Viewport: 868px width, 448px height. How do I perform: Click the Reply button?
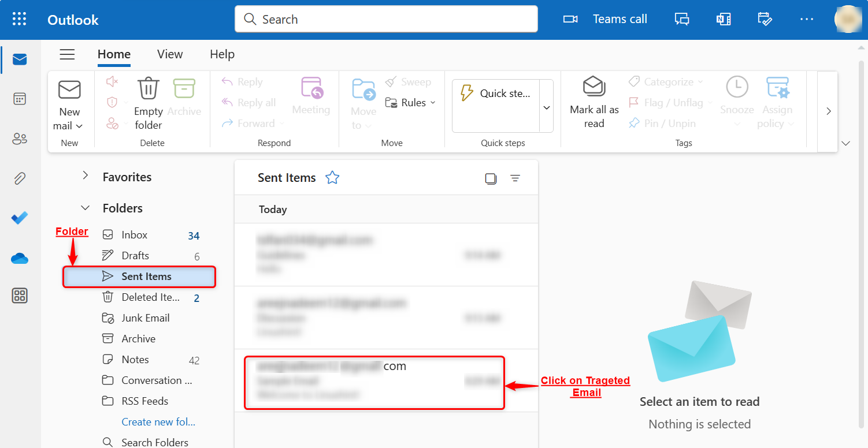point(242,82)
